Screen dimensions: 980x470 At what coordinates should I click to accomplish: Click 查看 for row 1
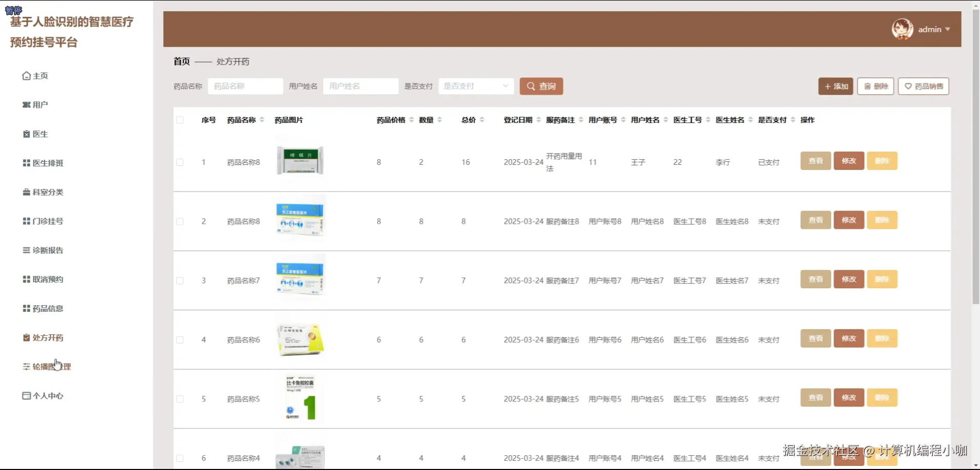click(816, 161)
